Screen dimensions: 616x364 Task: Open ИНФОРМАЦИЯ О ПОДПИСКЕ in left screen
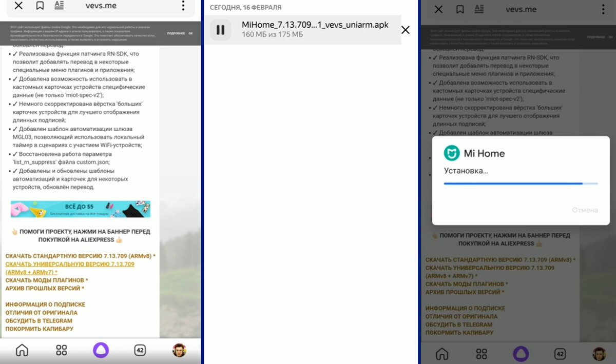coord(45,305)
